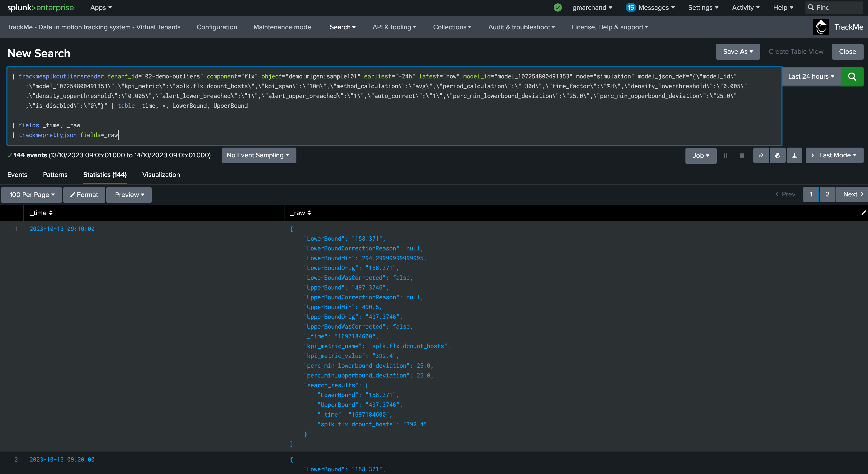Click the print results icon
This screenshot has height=474, width=868.
pos(777,155)
